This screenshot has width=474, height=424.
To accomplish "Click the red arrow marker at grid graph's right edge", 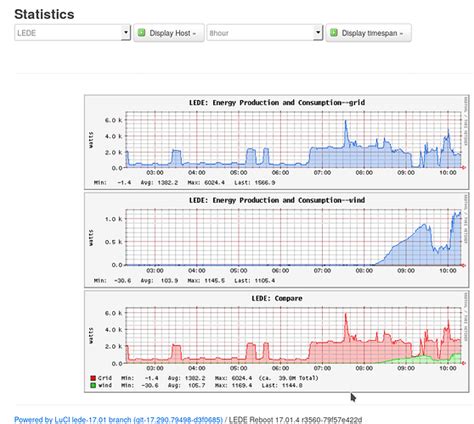I will point(463,167).
